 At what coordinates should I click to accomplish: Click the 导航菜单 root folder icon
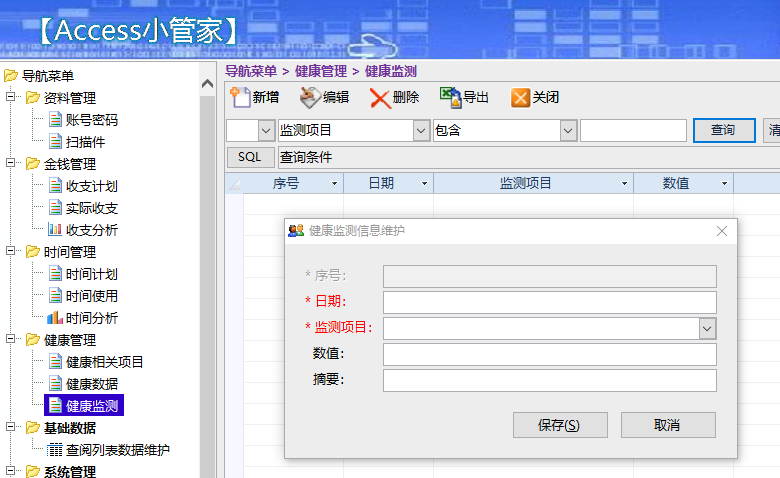pyautogui.click(x=11, y=76)
